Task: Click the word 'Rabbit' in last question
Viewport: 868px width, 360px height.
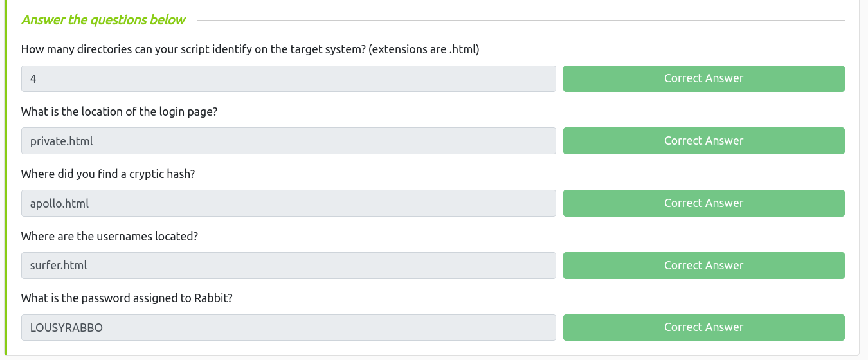Action: (x=211, y=298)
